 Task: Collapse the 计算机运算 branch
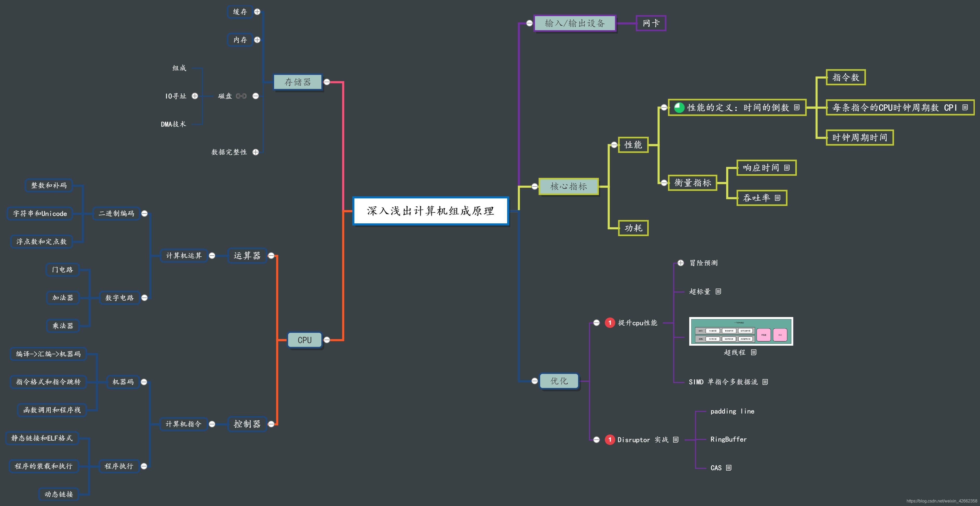[212, 256]
